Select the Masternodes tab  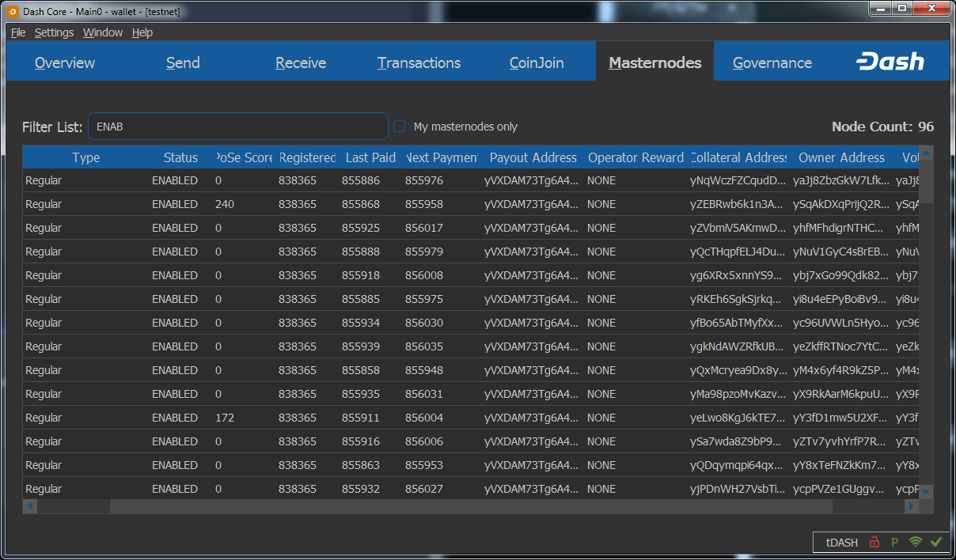655,62
